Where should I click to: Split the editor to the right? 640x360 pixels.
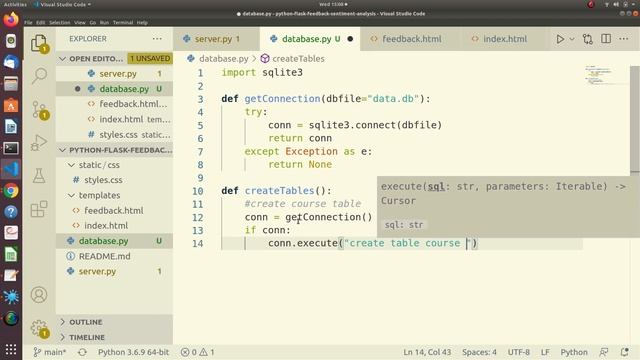(x=606, y=39)
